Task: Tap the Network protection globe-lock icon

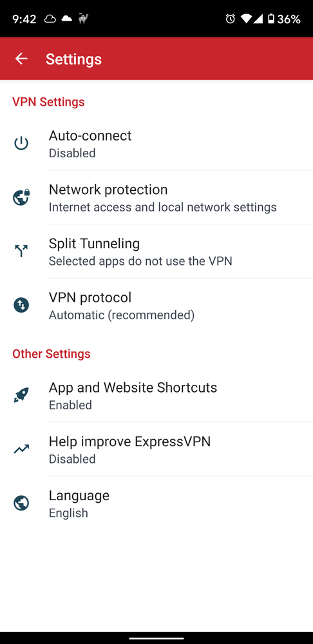Action: point(21,197)
